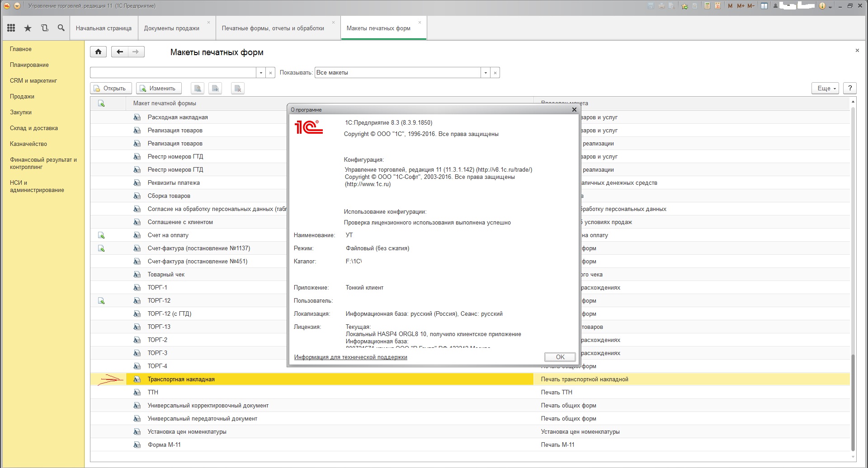The height and width of the screenshot is (468, 868).
Task: Select the Универсальный передаточный документ row
Action: coord(470,418)
